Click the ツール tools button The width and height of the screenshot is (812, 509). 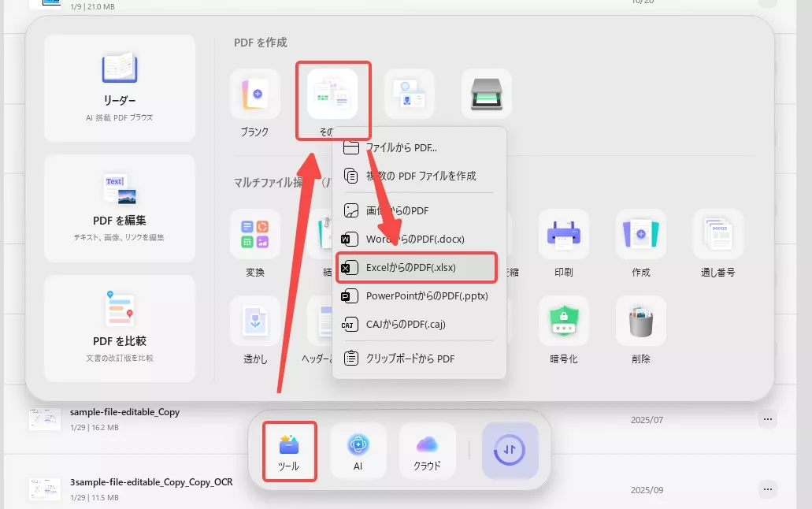pos(289,451)
